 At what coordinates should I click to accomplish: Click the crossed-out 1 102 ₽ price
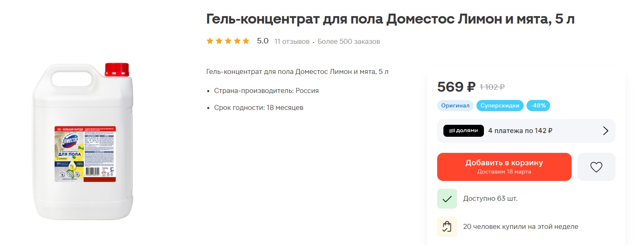click(x=492, y=87)
